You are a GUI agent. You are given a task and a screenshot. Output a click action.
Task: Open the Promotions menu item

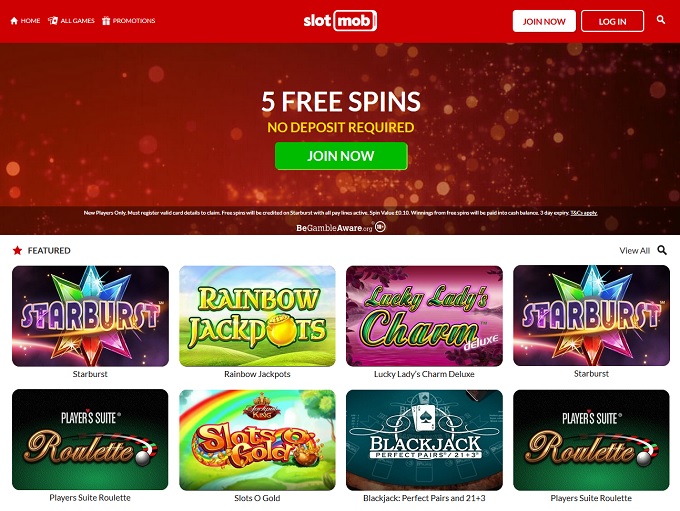tap(128, 20)
